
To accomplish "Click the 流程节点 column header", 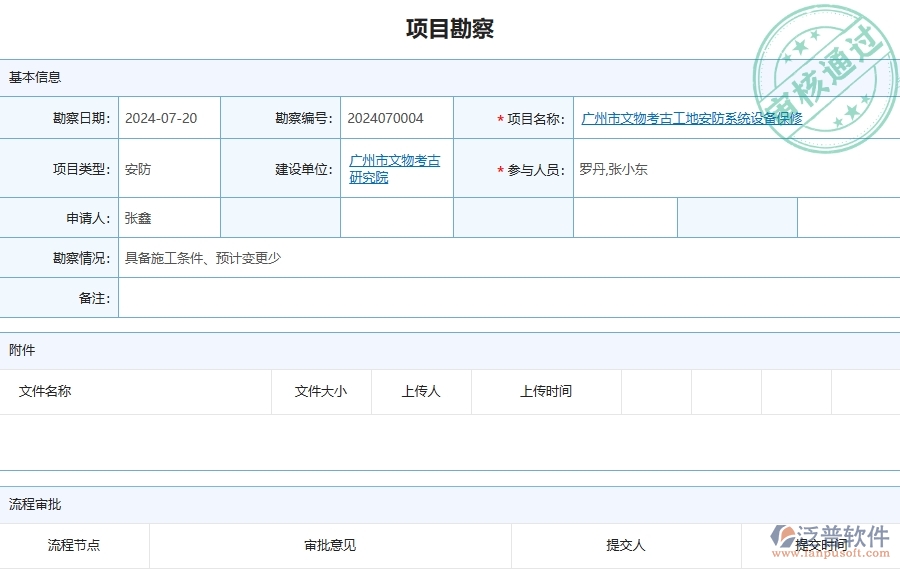I will coord(74,545).
